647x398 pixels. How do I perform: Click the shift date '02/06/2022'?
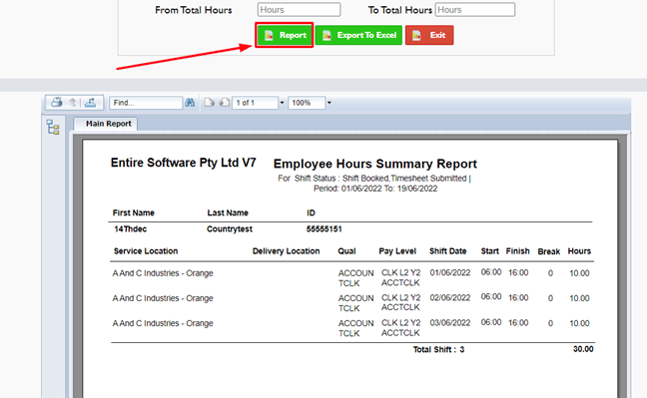click(450, 298)
